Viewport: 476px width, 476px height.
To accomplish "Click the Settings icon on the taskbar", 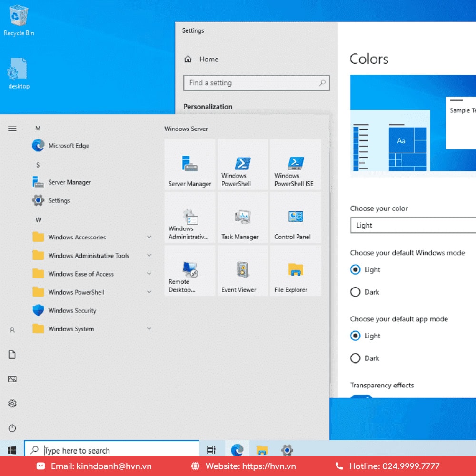I will [x=287, y=450].
